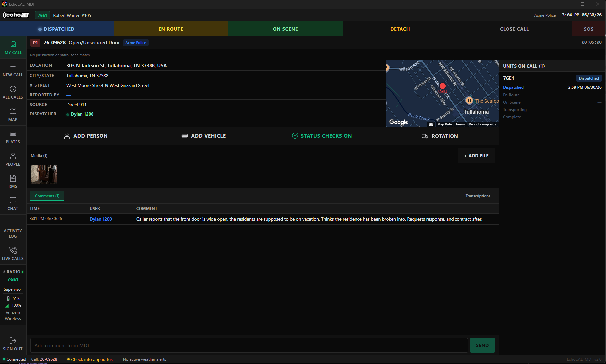Click the red call marker on map
606x364 pixels.
tap(442, 86)
